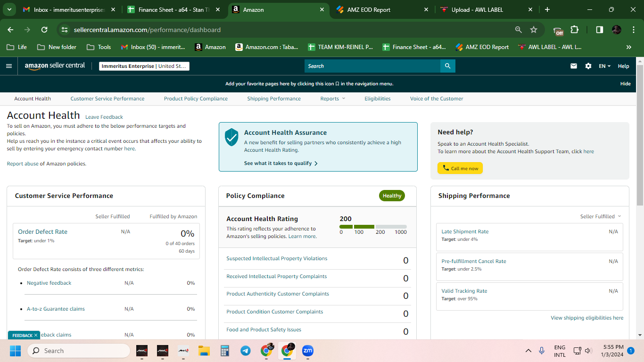Click the extension icon labeled Off
644x362 pixels.
coord(558,31)
